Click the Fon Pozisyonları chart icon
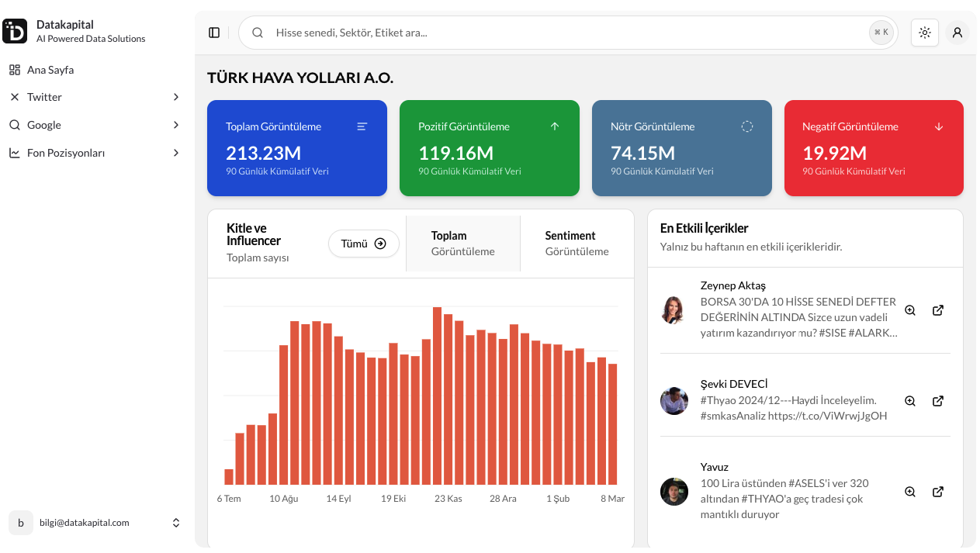This screenshot has height=553, width=980. tap(15, 153)
